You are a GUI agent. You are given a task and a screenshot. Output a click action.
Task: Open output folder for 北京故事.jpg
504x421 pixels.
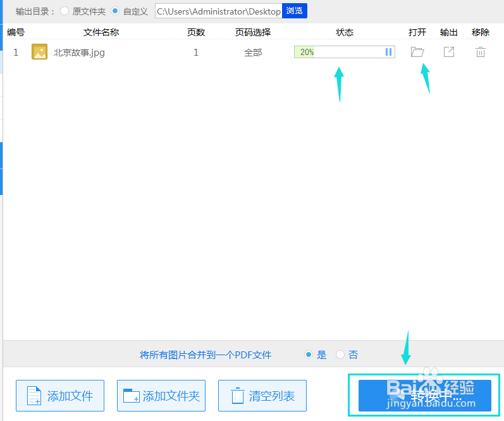pyautogui.click(x=417, y=52)
